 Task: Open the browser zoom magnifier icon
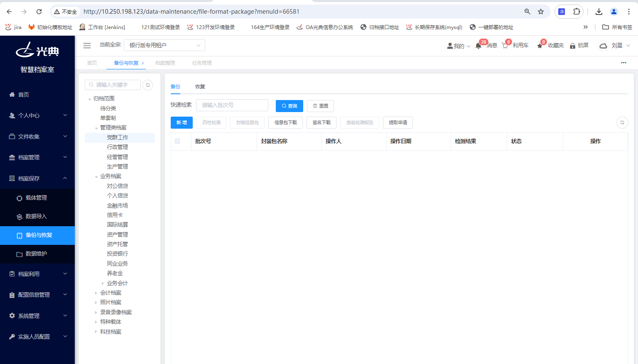(527, 12)
